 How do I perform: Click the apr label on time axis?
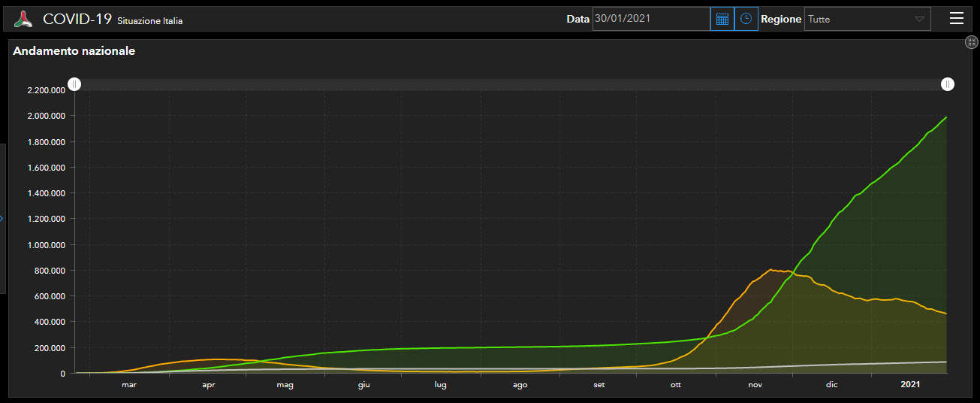point(209,385)
